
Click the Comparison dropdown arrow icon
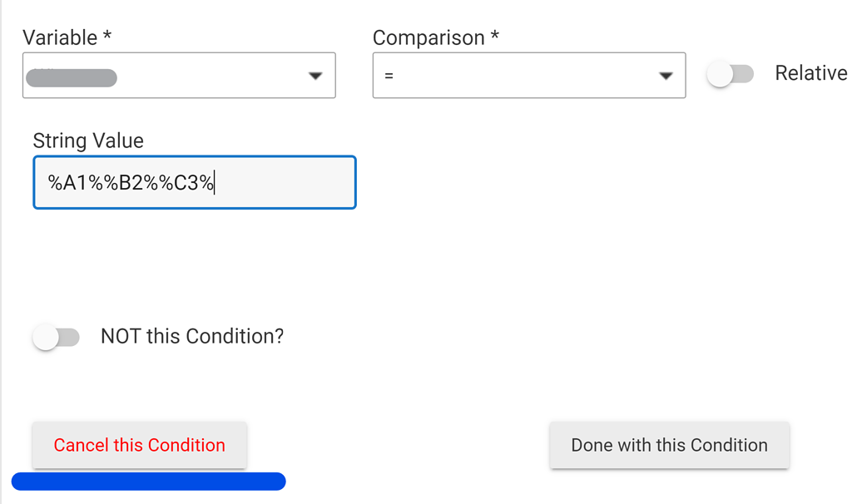click(666, 75)
